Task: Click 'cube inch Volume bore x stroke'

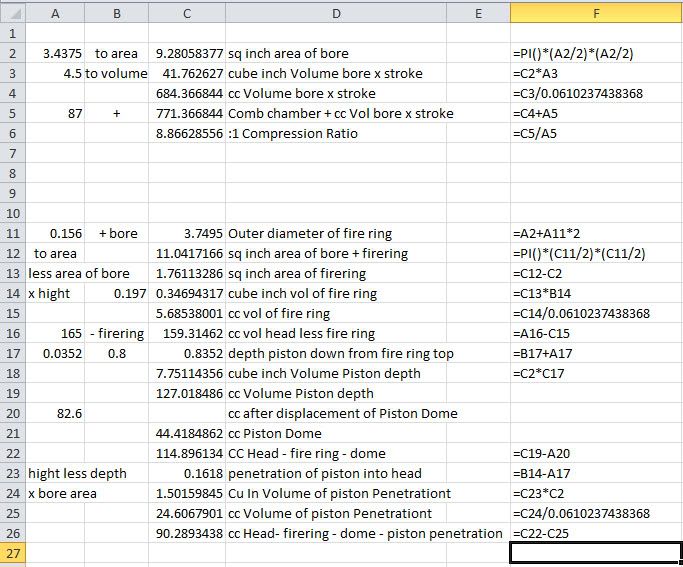Action: 325,74
